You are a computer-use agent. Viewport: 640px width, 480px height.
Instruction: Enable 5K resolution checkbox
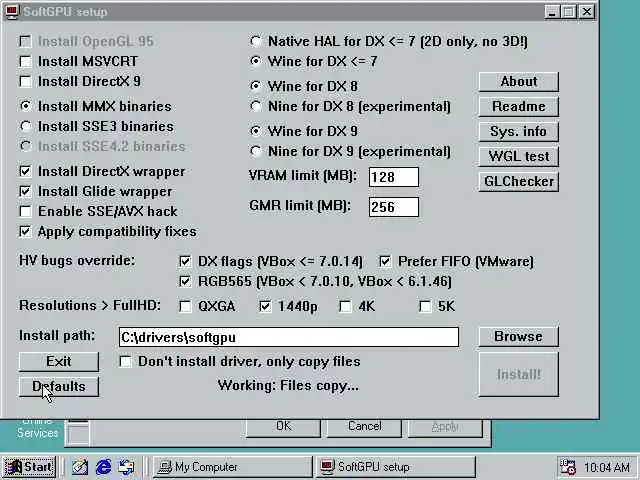pos(425,306)
